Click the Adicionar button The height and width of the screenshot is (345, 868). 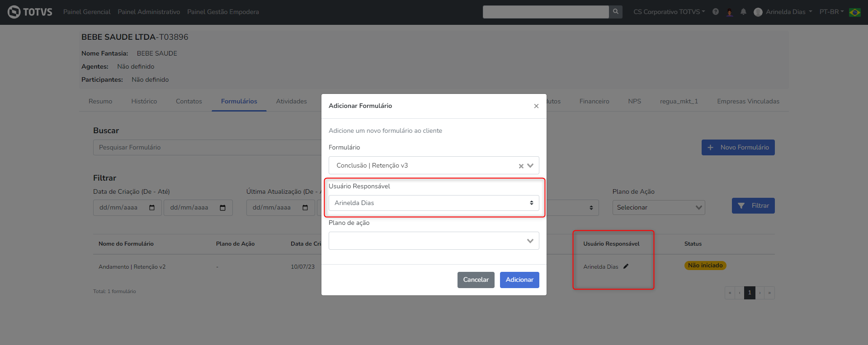(519, 280)
